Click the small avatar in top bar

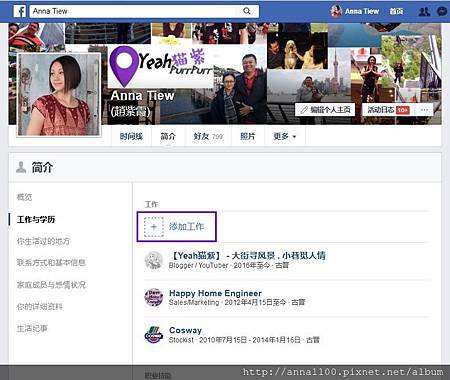pyautogui.click(x=336, y=11)
